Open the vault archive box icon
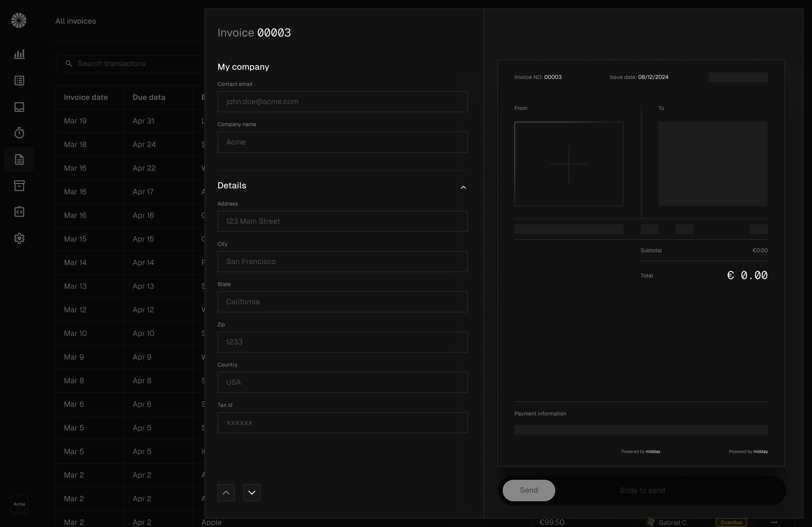Image resolution: width=812 pixels, height=527 pixels. point(19,186)
